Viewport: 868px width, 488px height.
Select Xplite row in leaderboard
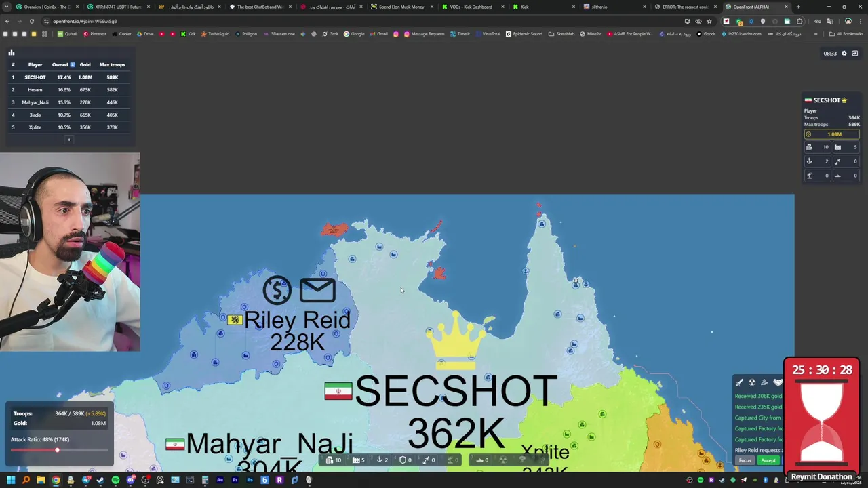(68, 127)
